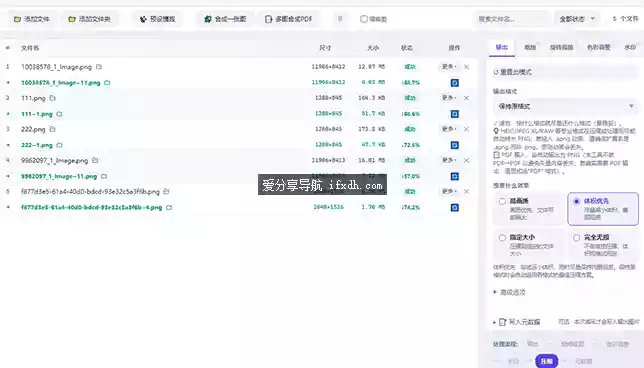Click the file icon beside 111.png
644x368 pixels.
(52, 98)
